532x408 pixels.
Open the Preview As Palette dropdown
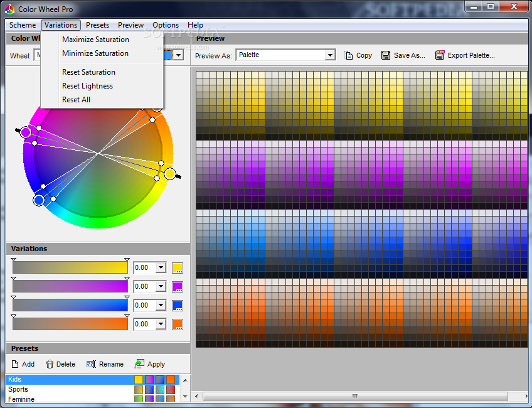tap(330, 55)
